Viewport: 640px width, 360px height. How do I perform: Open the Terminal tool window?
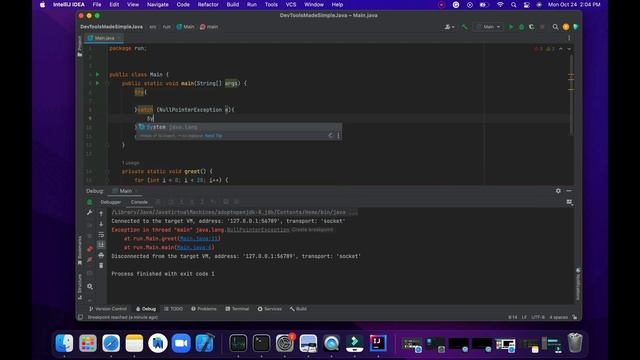coord(237,309)
